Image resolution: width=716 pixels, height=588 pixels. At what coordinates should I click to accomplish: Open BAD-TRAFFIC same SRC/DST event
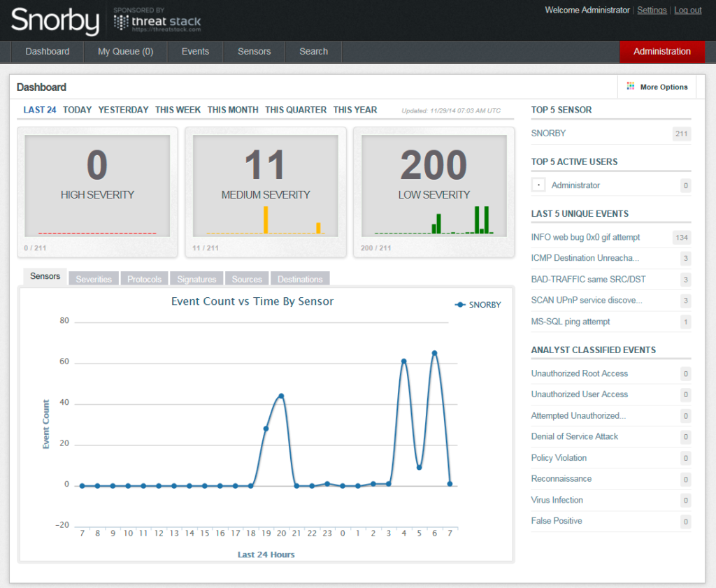point(588,280)
